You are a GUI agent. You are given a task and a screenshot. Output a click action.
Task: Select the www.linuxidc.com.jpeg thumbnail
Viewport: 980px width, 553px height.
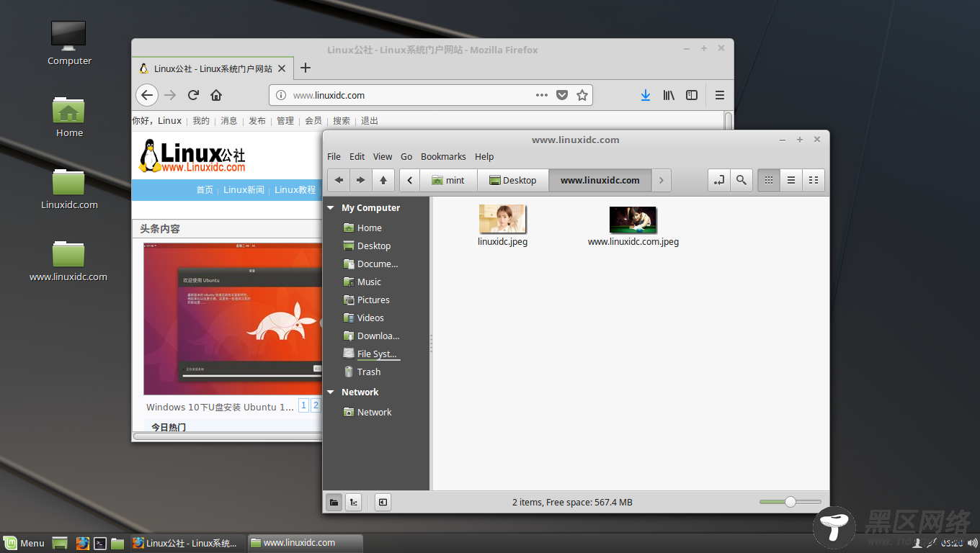tap(633, 220)
